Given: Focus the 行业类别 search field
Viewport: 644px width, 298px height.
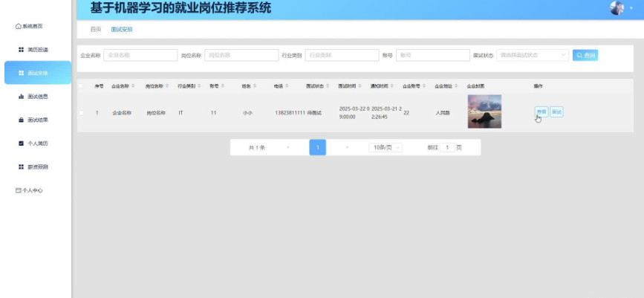Looking at the screenshot, I should tap(342, 55).
